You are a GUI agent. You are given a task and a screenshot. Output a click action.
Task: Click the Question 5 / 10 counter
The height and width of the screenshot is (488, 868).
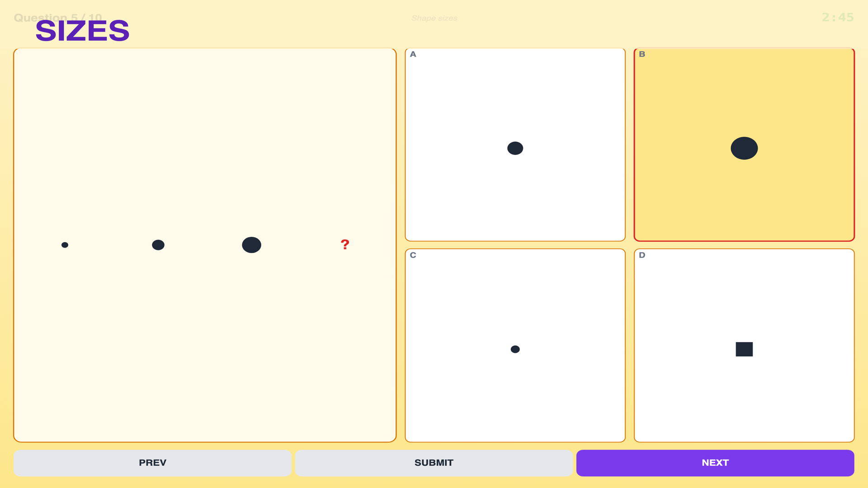58,18
